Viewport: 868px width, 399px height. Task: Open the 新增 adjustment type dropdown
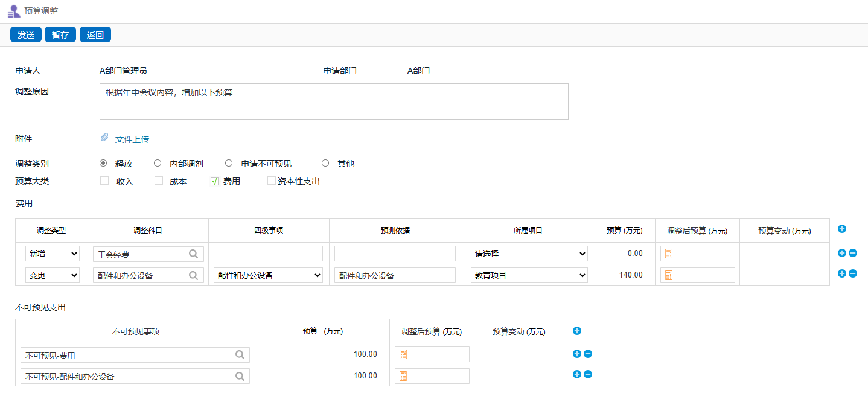pos(52,254)
